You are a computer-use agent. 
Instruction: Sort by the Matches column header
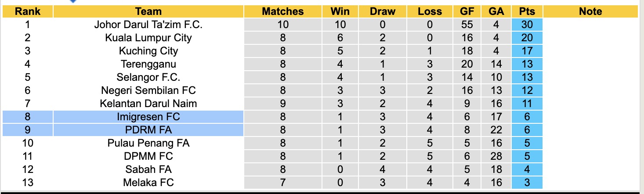click(282, 11)
